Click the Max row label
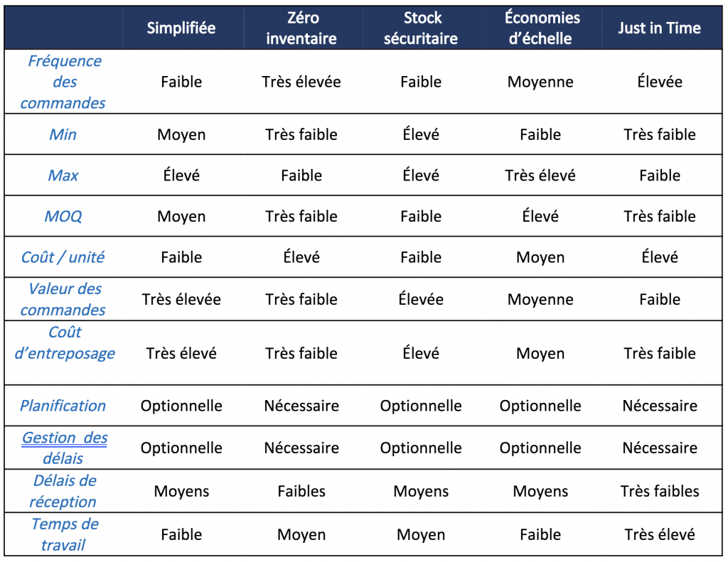The height and width of the screenshot is (562, 728). [x=63, y=175]
